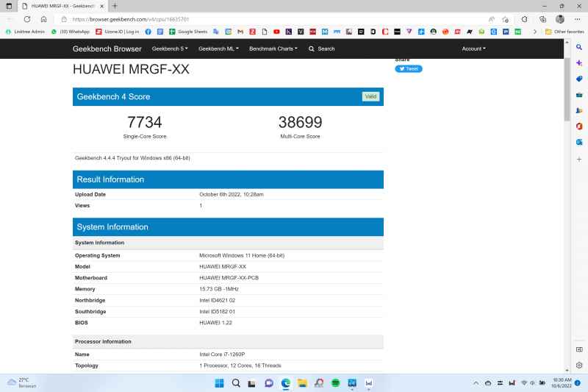The width and height of the screenshot is (588, 392).
Task: Open the sidebar Shopping tag icon
Action: click(x=579, y=79)
